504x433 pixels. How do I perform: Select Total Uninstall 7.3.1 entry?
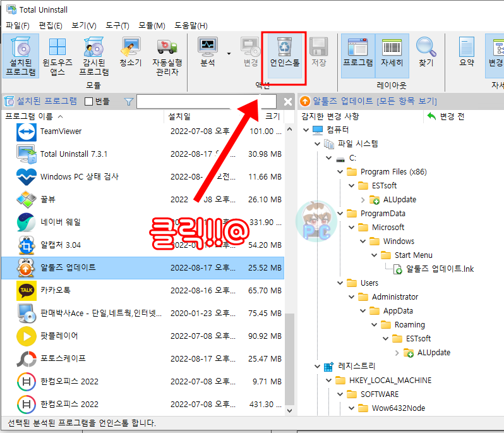click(x=143, y=154)
